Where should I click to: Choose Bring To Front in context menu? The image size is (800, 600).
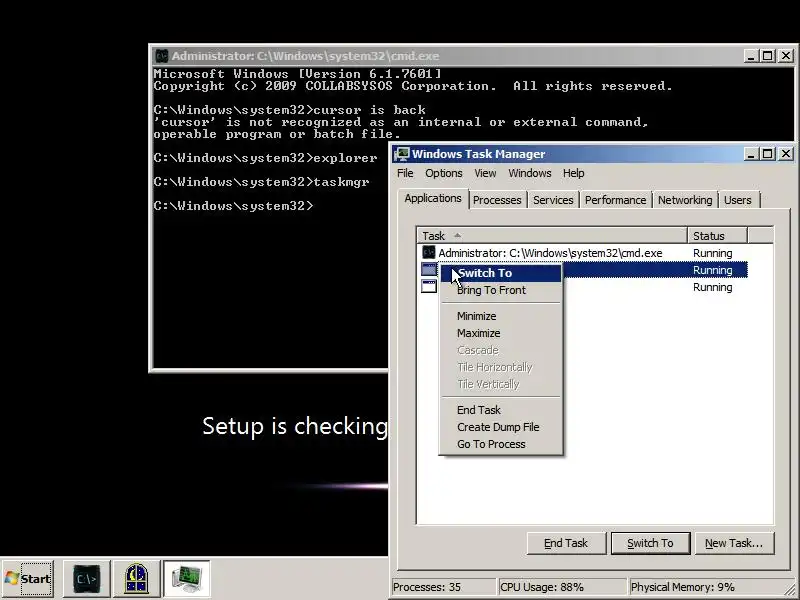(x=501, y=290)
